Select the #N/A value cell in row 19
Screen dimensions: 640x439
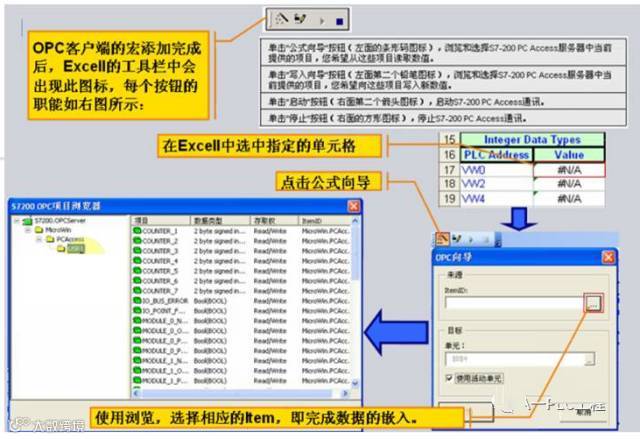coord(569,199)
